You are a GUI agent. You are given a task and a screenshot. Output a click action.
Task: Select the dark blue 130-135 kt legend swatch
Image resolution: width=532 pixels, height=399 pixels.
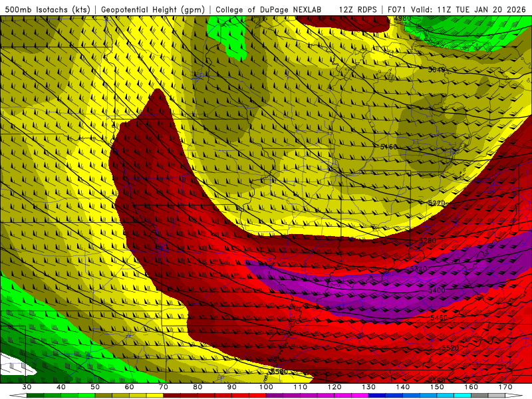coord(377,396)
